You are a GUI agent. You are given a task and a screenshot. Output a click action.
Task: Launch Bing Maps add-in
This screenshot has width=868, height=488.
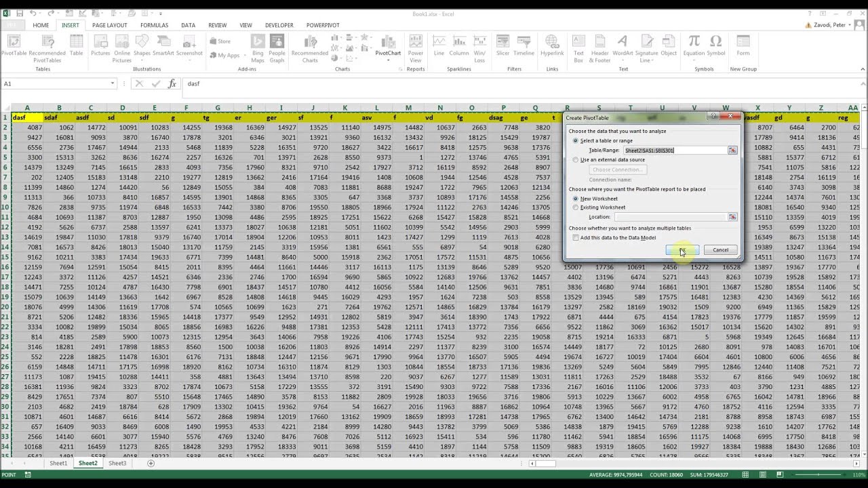[x=258, y=47]
